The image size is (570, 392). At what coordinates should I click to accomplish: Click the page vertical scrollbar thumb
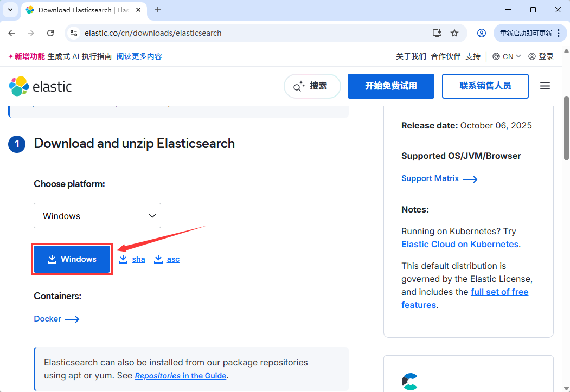click(566, 128)
